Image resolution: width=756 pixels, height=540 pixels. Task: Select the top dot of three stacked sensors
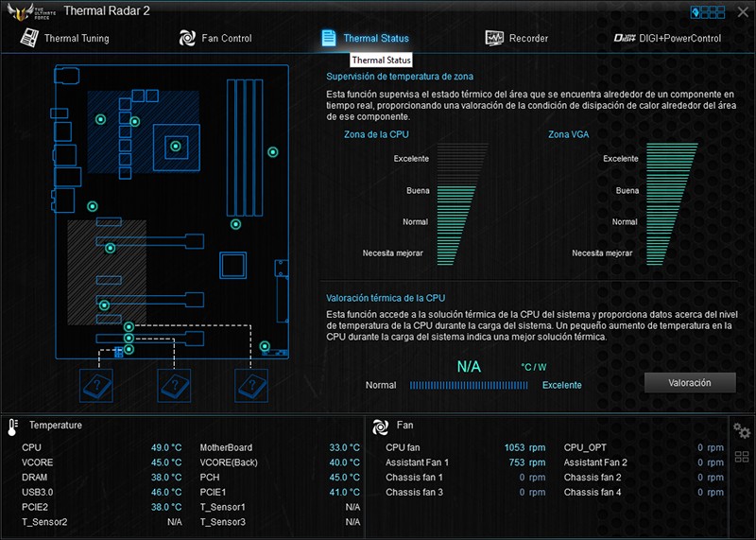coord(129,326)
